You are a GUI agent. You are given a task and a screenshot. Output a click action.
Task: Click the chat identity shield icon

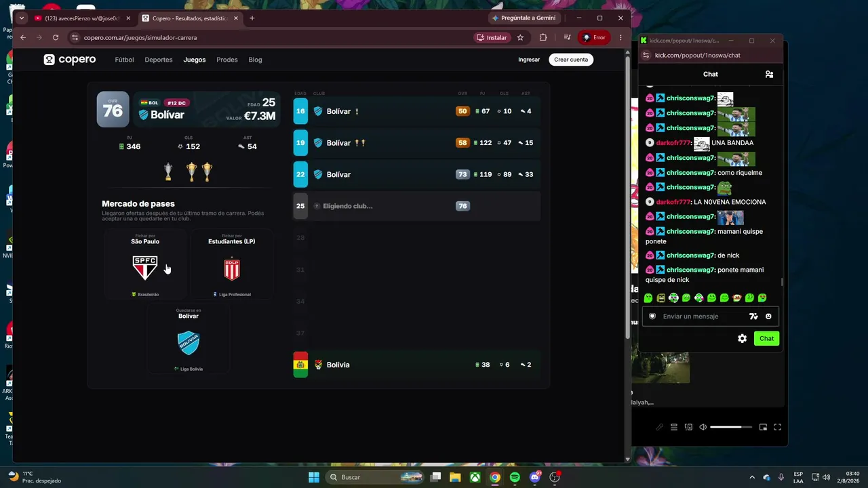(652, 317)
